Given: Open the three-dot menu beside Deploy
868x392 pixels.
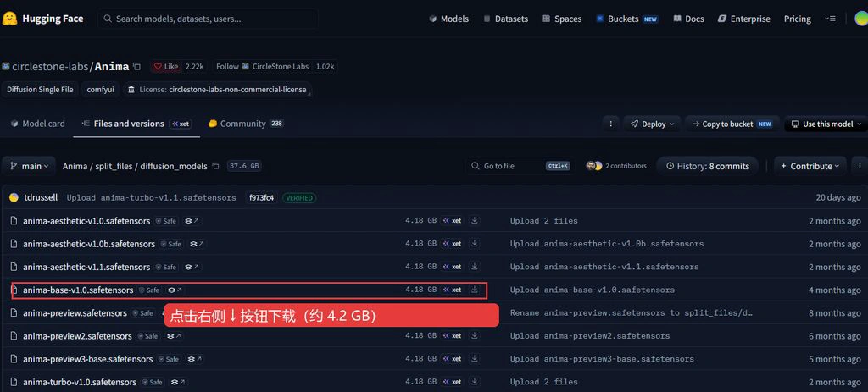Looking at the screenshot, I should coord(610,124).
